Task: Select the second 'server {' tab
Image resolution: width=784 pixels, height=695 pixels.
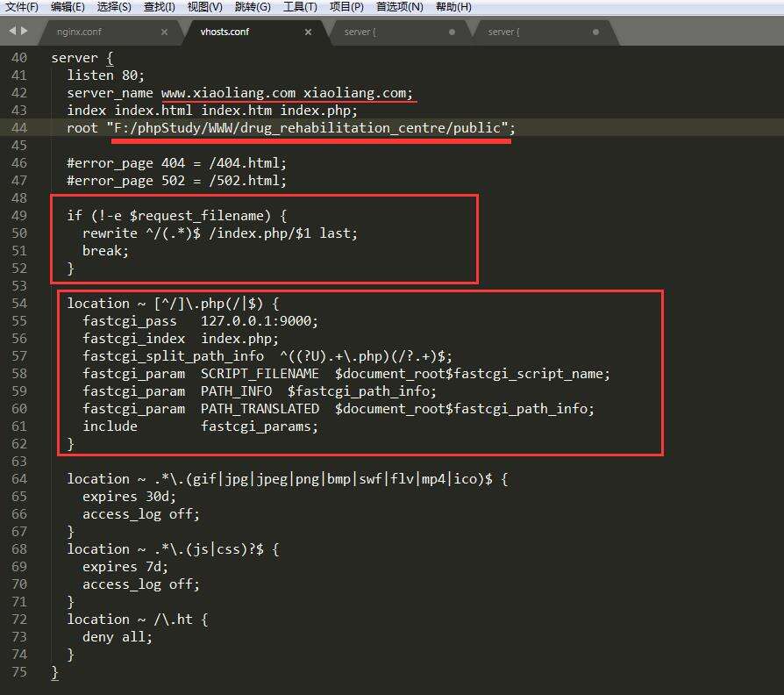Action: [503, 32]
